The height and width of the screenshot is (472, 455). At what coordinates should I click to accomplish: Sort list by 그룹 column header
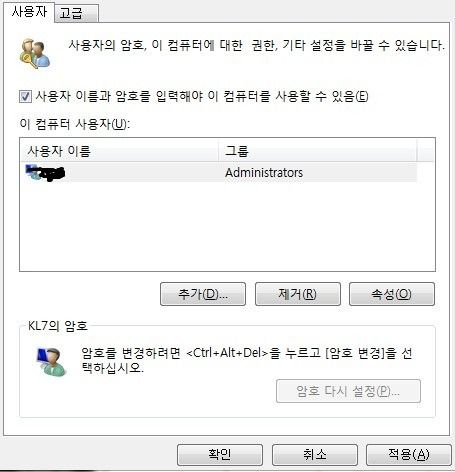coord(317,151)
